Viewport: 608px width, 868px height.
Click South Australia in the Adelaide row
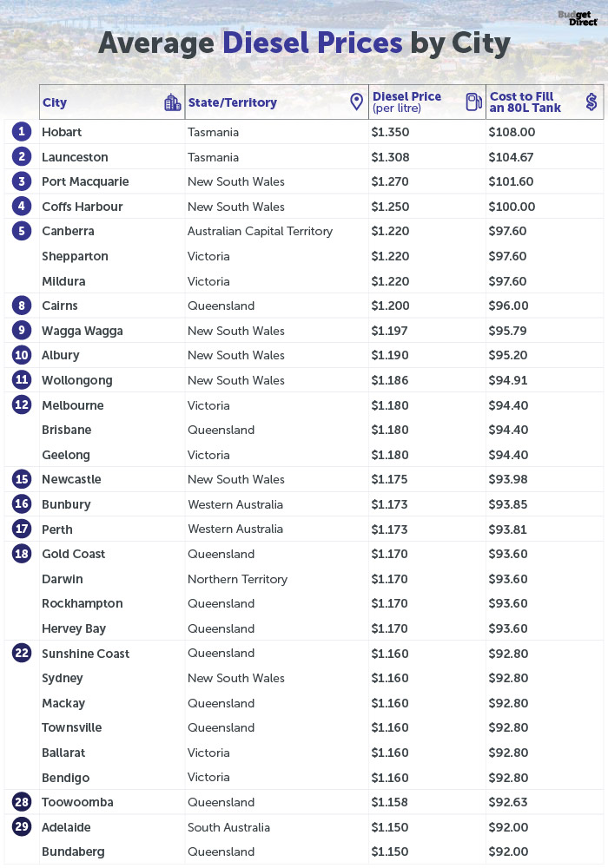[228, 827]
